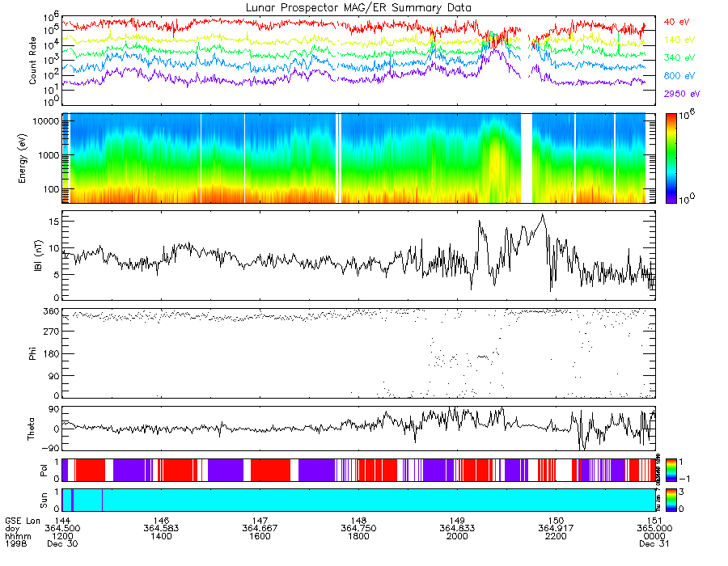This screenshot has height=566, width=728.
Task: Click the 'Theta' axis label
Action: 31,429
